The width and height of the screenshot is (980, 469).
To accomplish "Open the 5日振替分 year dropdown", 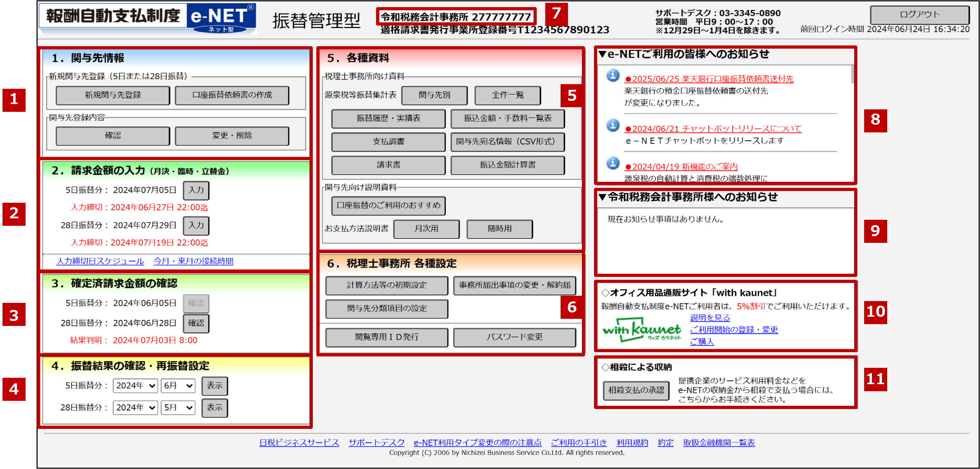I will tap(135, 386).
